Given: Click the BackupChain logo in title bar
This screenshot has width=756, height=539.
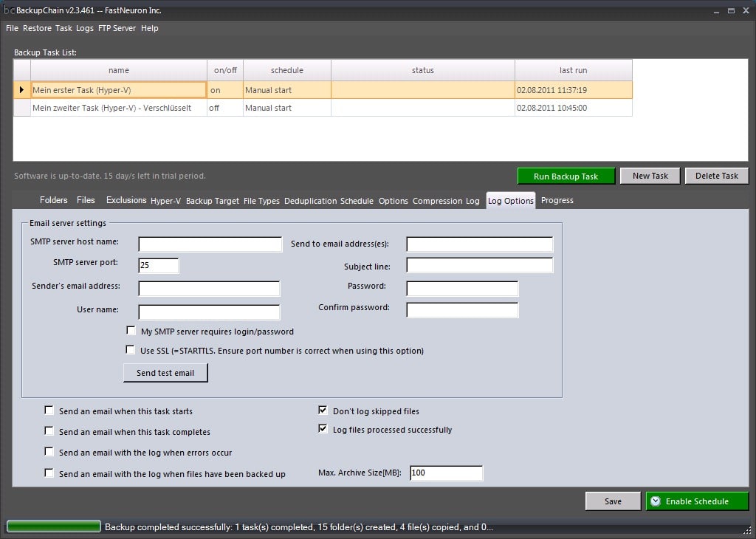Looking at the screenshot, I should [9, 10].
